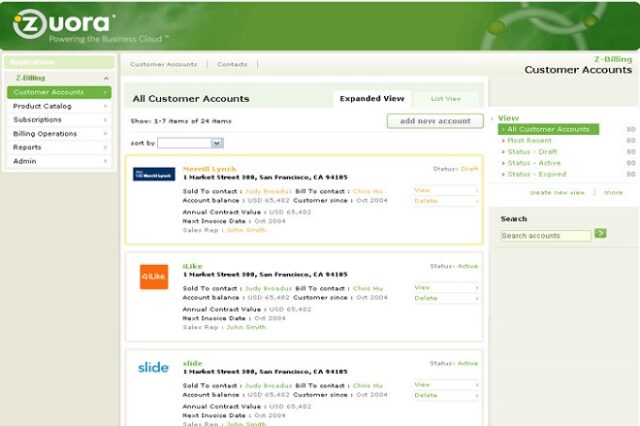Click the Active status on iLike card
Image resolution: width=640 pixels, height=426 pixels.
467,266
